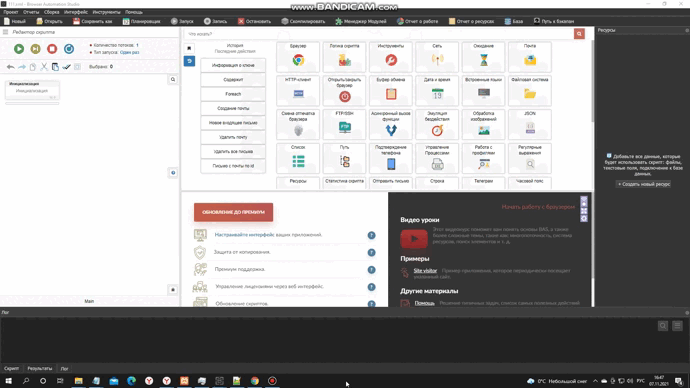Open the Файловая система folder module
The width and height of the screenshot is (690, 388).
[530, 91]
